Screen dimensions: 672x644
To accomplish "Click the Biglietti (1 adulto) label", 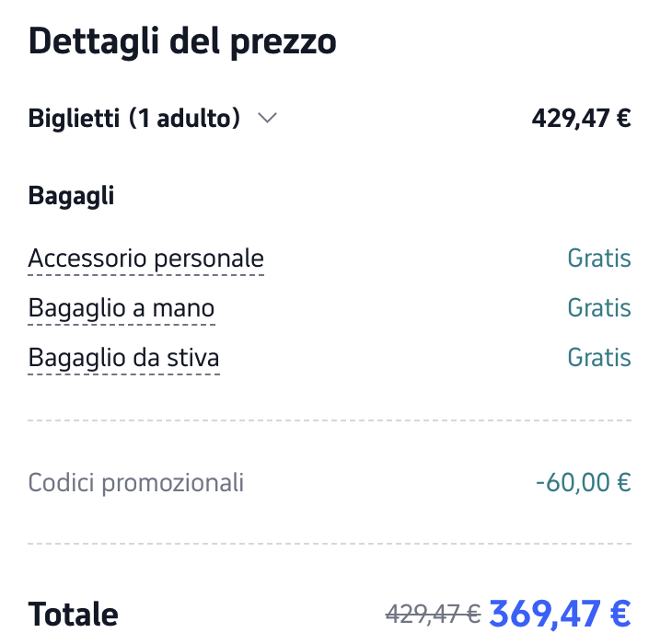I will coord(134,119).
